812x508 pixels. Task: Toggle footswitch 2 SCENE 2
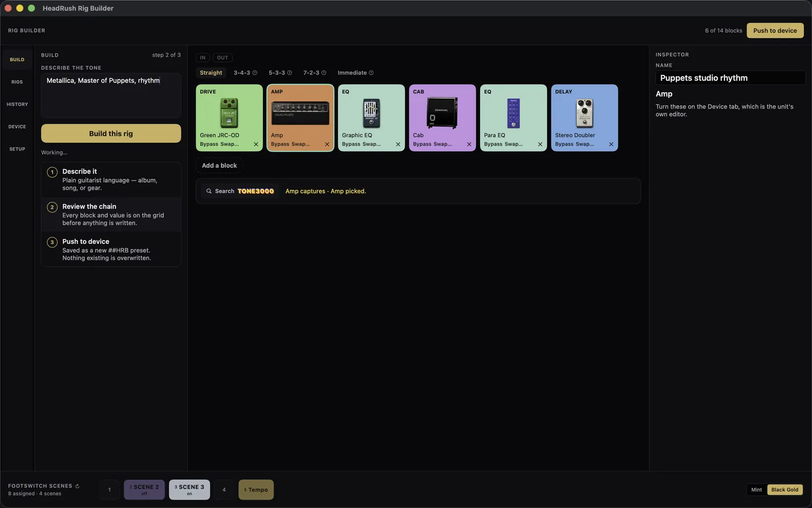pyautogui.click(x=144, y=489)
